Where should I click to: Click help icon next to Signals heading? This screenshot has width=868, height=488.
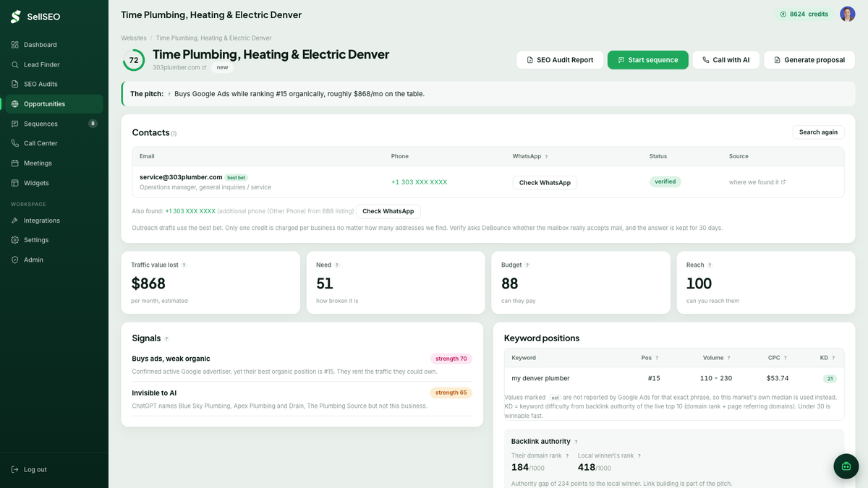pyautogui.click(x=166, y=338)
